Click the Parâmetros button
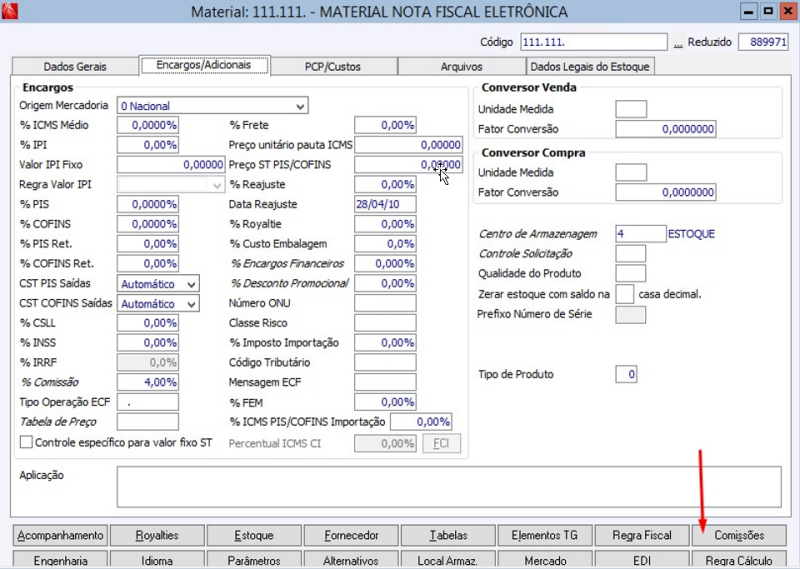The width and height of the screenshot is (800, 569). [x=254, y=560]
